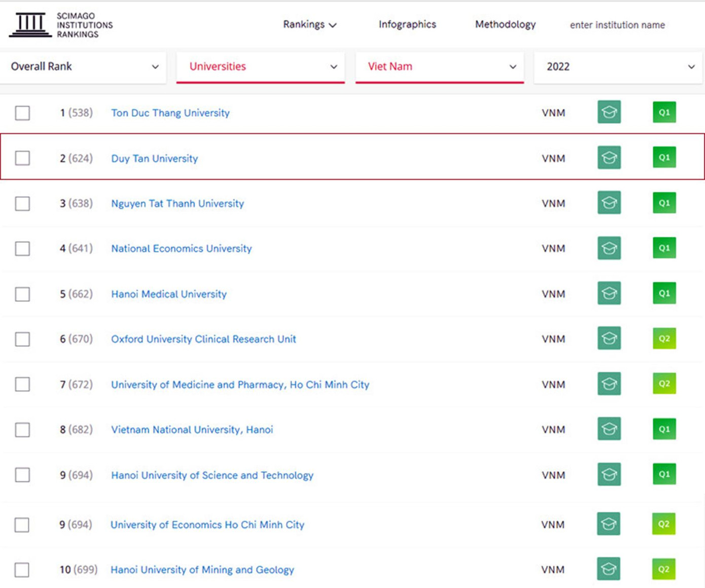Open the University of Economics Ho Chi Minh City link

207,525
